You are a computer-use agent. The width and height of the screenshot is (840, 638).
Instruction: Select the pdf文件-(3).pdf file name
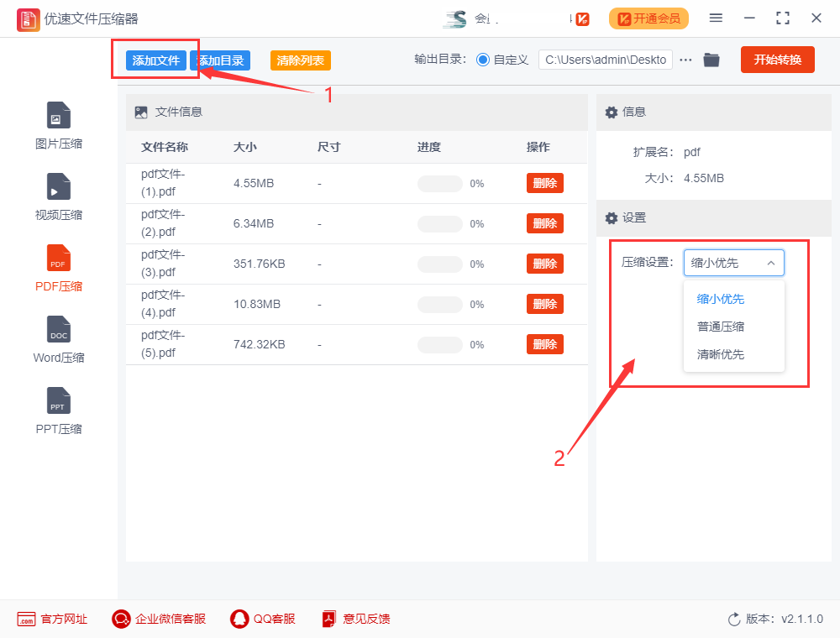tap(163, 264)
